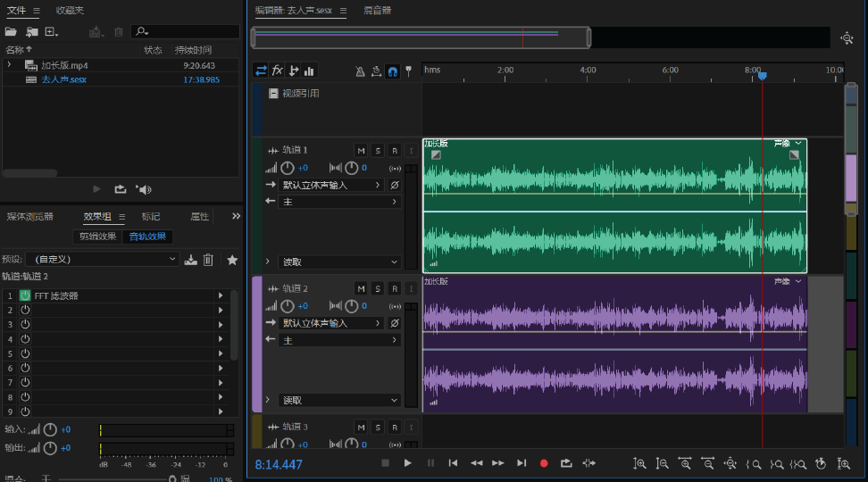868x482 pixels.
Task: Toggle power for FFT 滤波器 effect
Action: (25, 295)
